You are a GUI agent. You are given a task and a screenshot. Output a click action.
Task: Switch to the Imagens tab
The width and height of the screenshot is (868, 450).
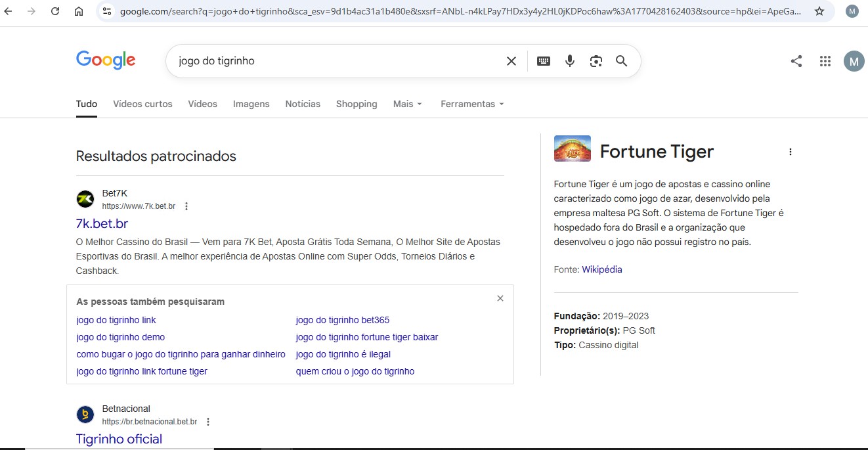pos(251,104)
